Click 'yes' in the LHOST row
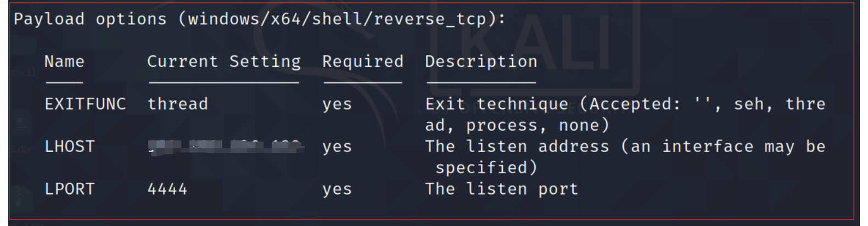 click(337, 147)
